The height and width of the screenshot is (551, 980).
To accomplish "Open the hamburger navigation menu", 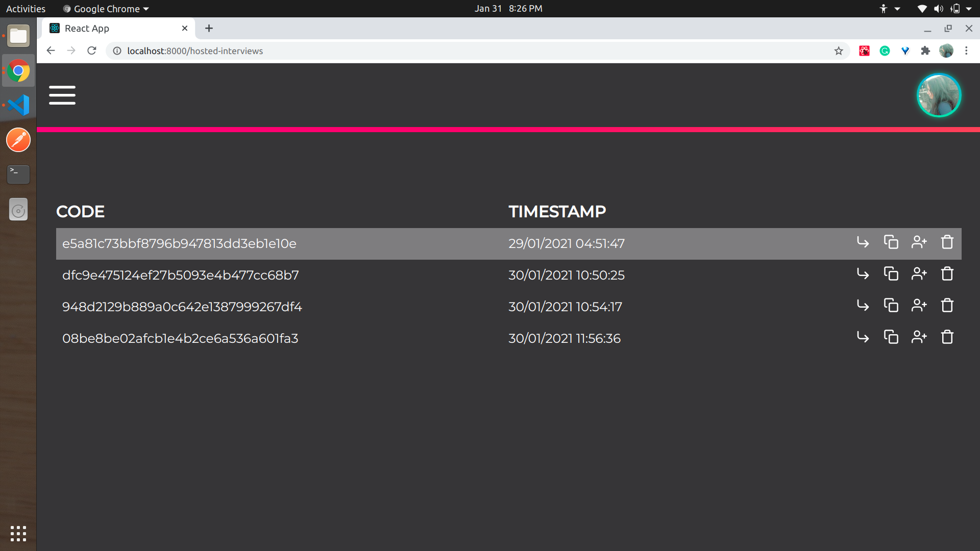I will coord(62,95).
